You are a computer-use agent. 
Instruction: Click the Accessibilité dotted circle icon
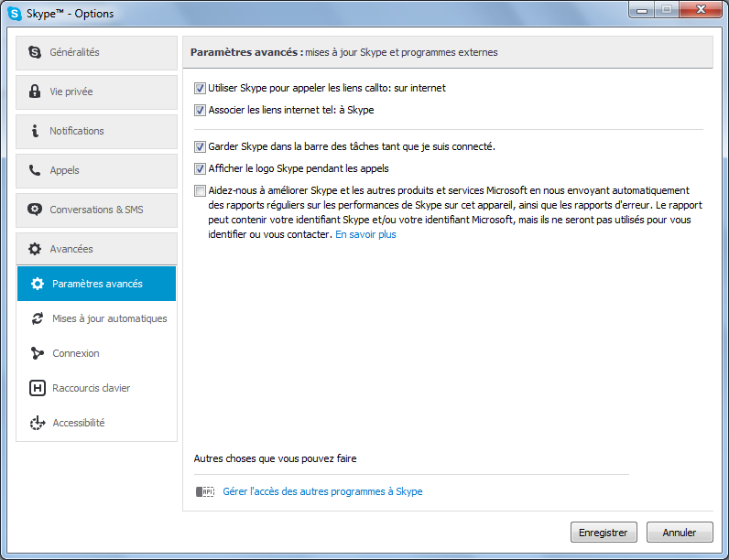[x=38, y=423]
